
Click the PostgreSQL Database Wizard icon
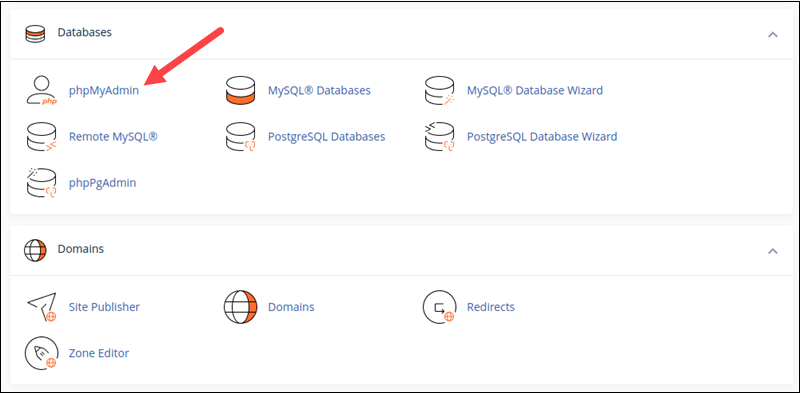click(x=439, y=137)
